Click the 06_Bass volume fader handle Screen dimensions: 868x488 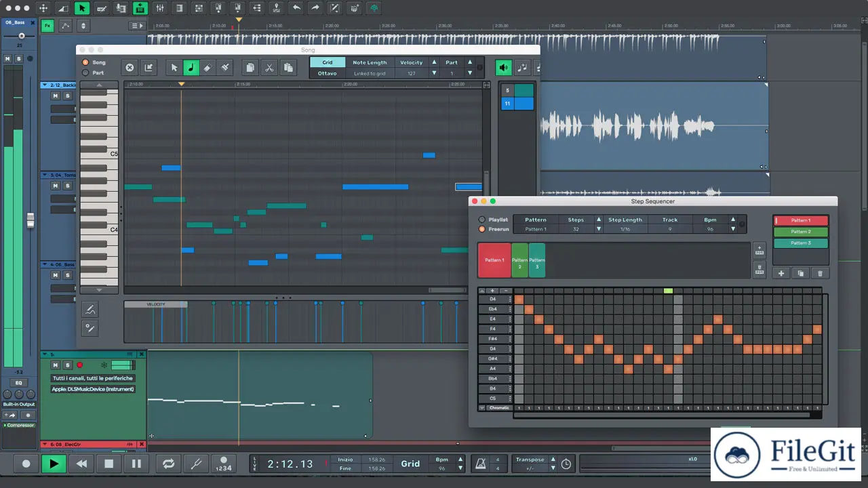tap(31, 220)
